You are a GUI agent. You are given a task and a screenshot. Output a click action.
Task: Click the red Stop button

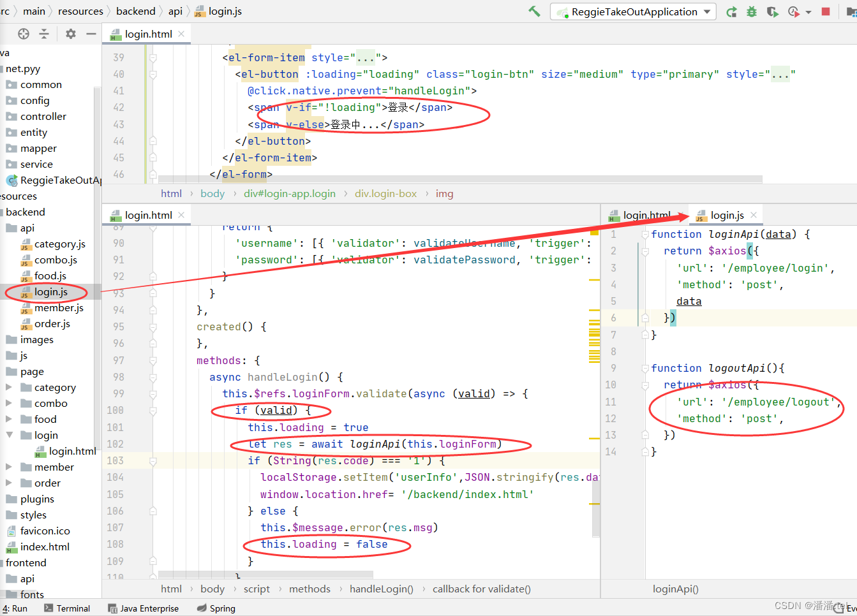click(826, 11)
